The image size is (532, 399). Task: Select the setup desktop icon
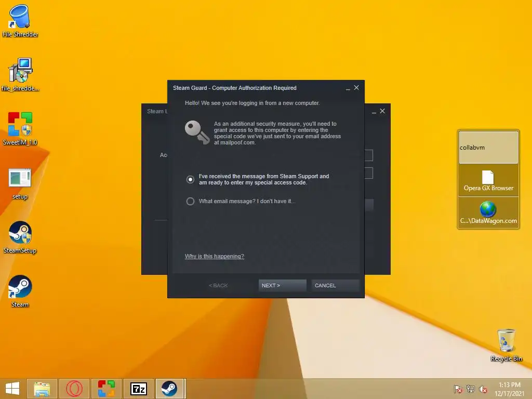(20, 183)
